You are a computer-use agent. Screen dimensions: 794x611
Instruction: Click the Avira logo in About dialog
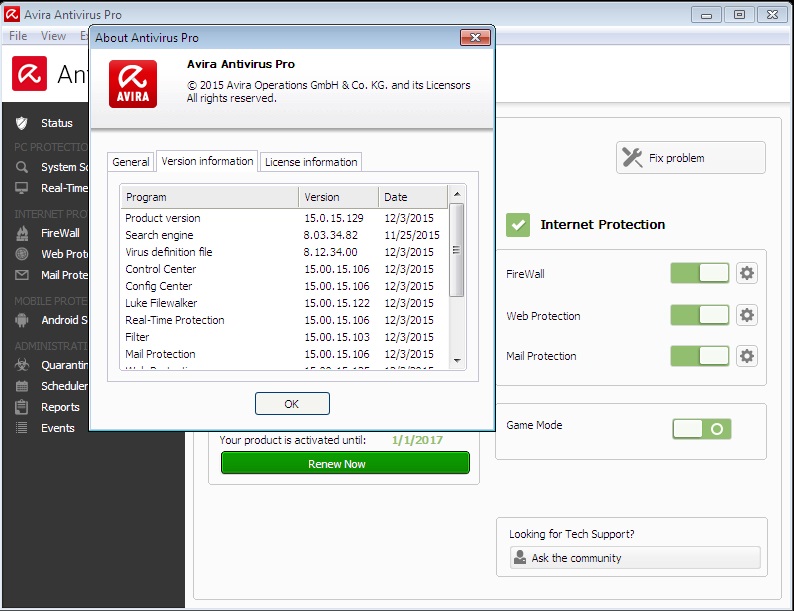(133, 84)
